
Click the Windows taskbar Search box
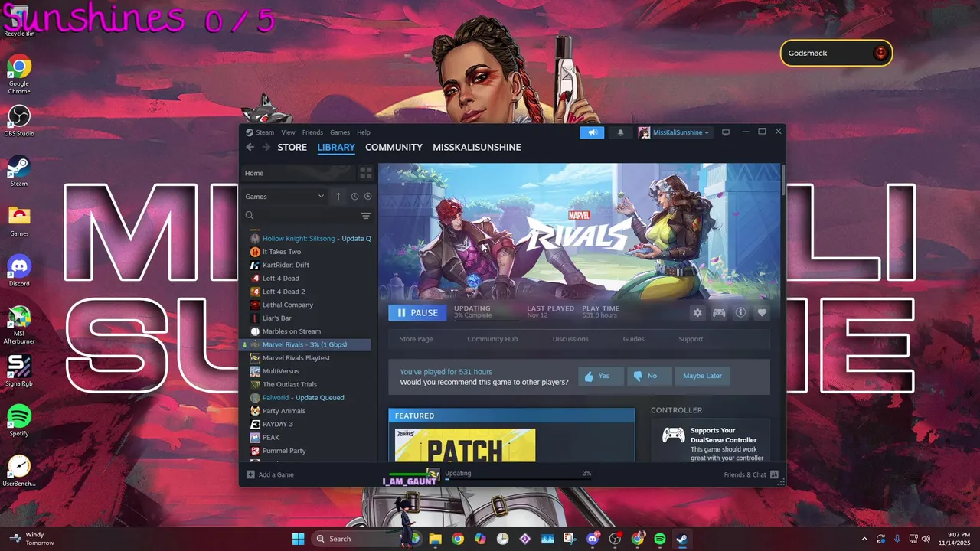coord(355,539)
